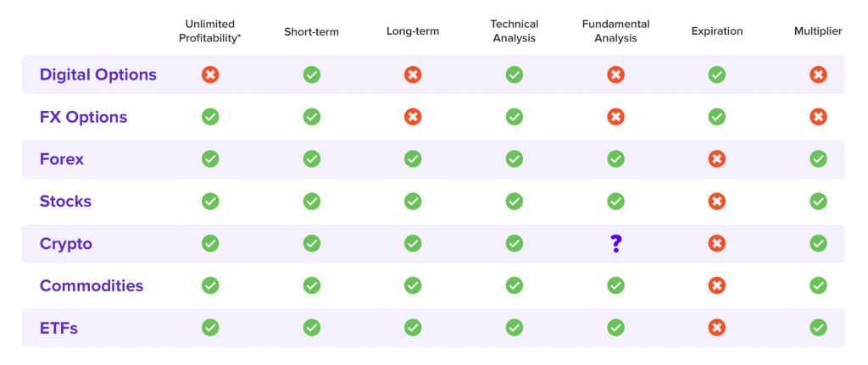Click Forex red cross under Expiration
Screen dimensions: 868x365
click(x=717, y=159)
